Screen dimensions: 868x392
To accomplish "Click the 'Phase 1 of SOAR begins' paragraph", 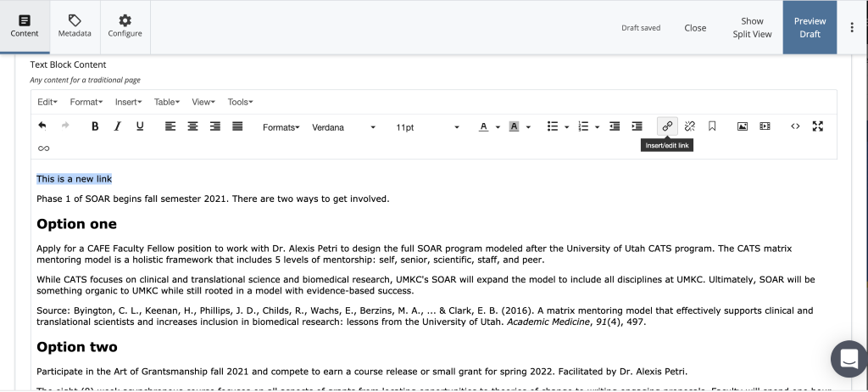I will [x=213, y=199].
